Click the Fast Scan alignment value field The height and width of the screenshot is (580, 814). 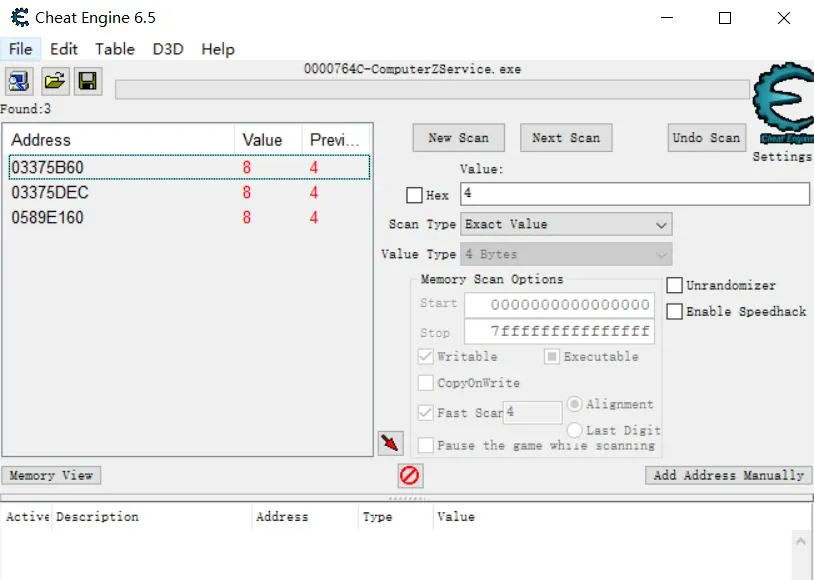[533, 412]
